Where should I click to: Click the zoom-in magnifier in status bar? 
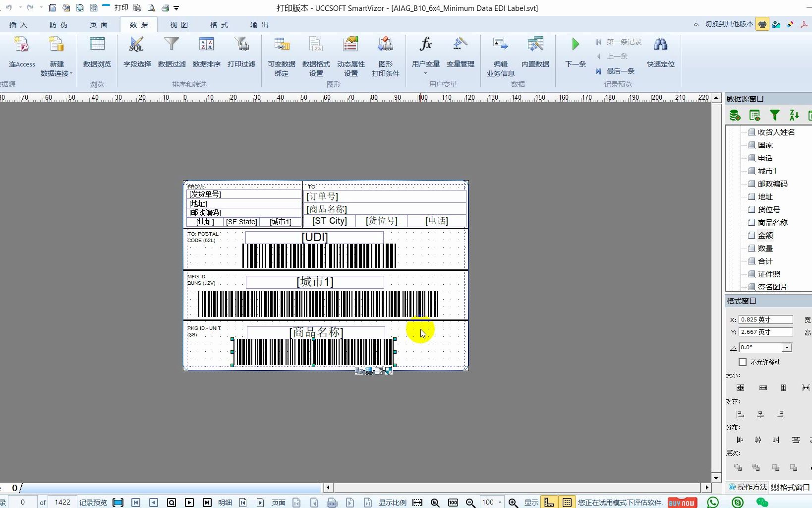[x=513, y=503]
